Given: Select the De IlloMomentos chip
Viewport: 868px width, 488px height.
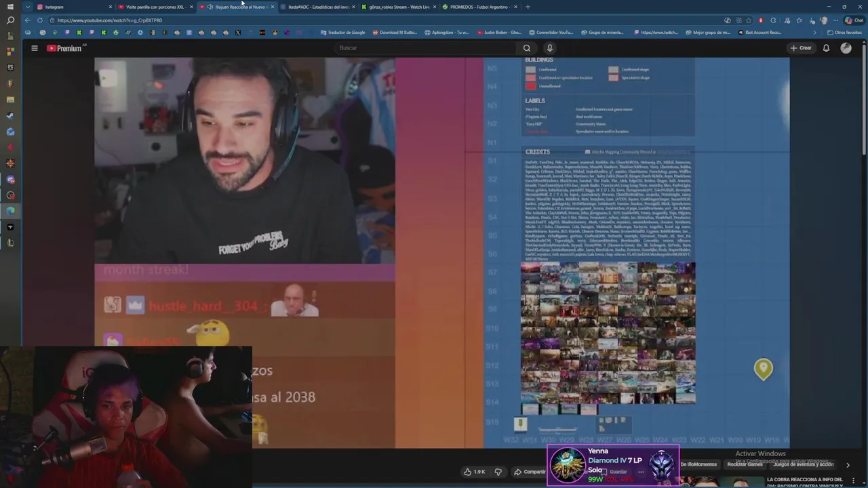Looking at the screenshot, I should point(698,464).
